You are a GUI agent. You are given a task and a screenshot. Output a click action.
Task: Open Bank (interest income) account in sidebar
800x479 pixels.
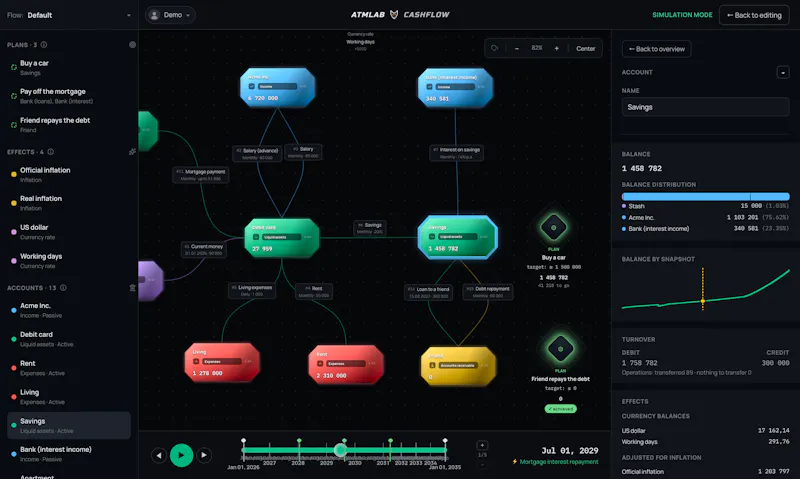(x=69, y=454)
